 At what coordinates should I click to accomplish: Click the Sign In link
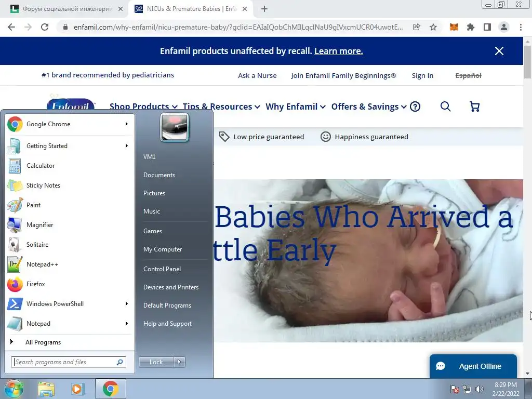click(422, 75)
